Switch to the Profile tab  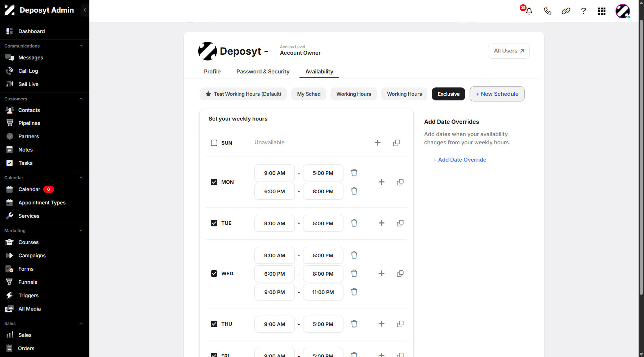(x=212, y=72)
